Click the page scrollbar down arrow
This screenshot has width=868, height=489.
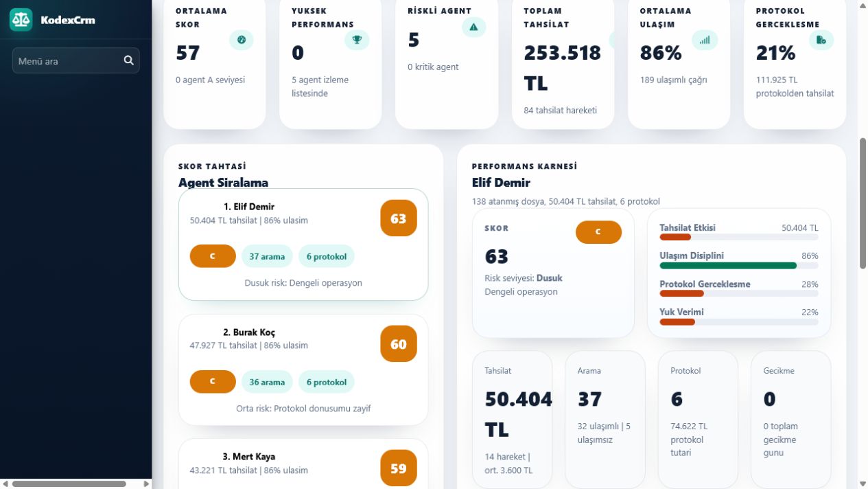(x=863, y=484)
